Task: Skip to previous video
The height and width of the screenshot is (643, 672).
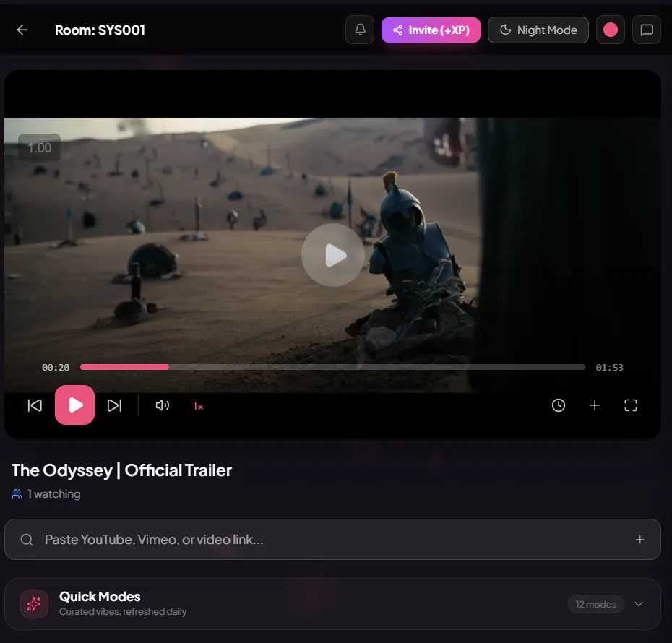Action: (35, 405)
